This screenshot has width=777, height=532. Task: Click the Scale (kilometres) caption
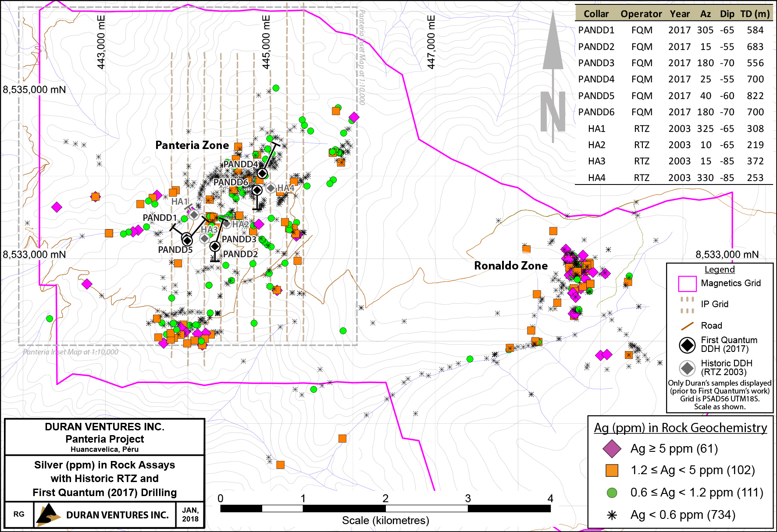[x=385, y=521]
